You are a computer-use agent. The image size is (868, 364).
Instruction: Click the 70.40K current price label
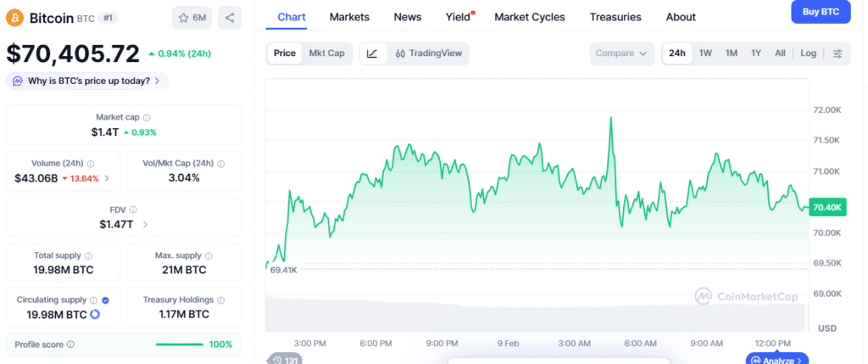coord(827,208)
